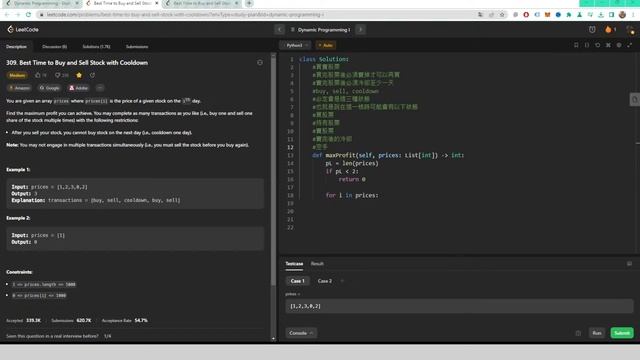The width and height of the screenshot is (640, 360).
Task: Open editor settings gear icon
Action: pos(619,45)
